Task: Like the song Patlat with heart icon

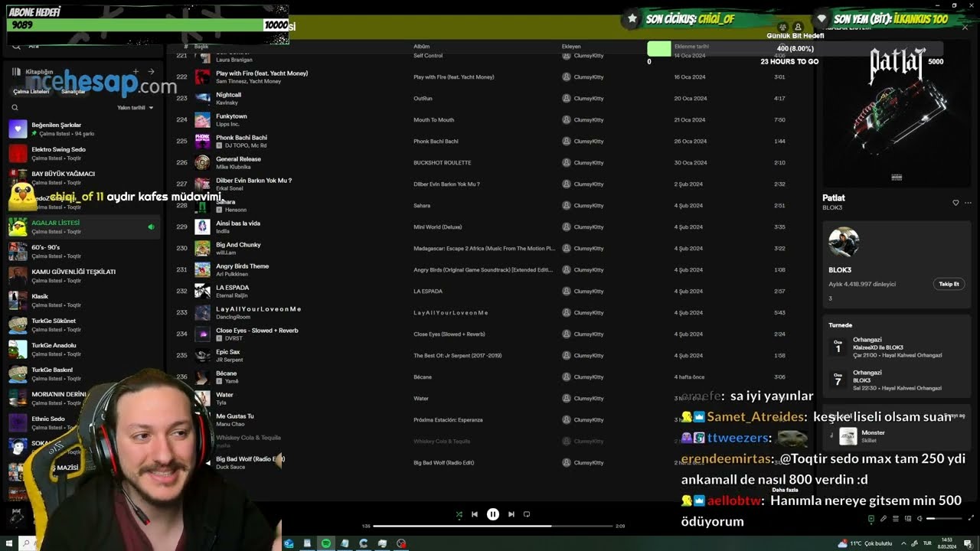Action: click(955, 203)
